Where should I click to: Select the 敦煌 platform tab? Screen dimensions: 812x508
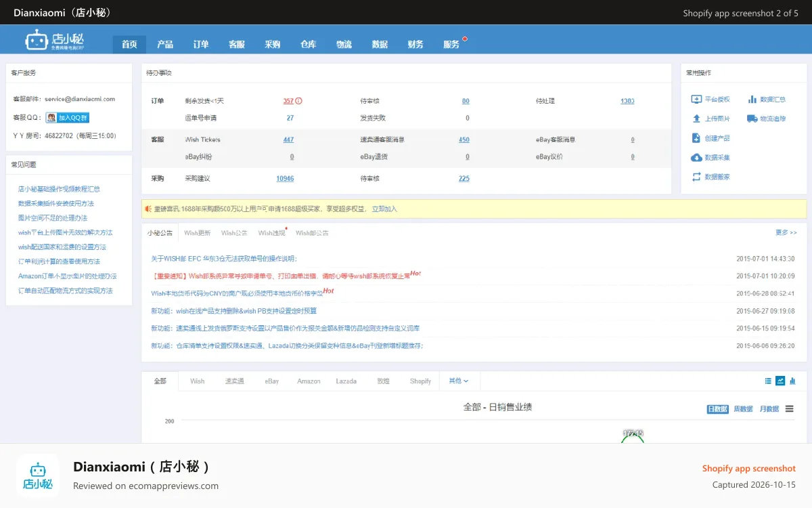click(384, 381)
